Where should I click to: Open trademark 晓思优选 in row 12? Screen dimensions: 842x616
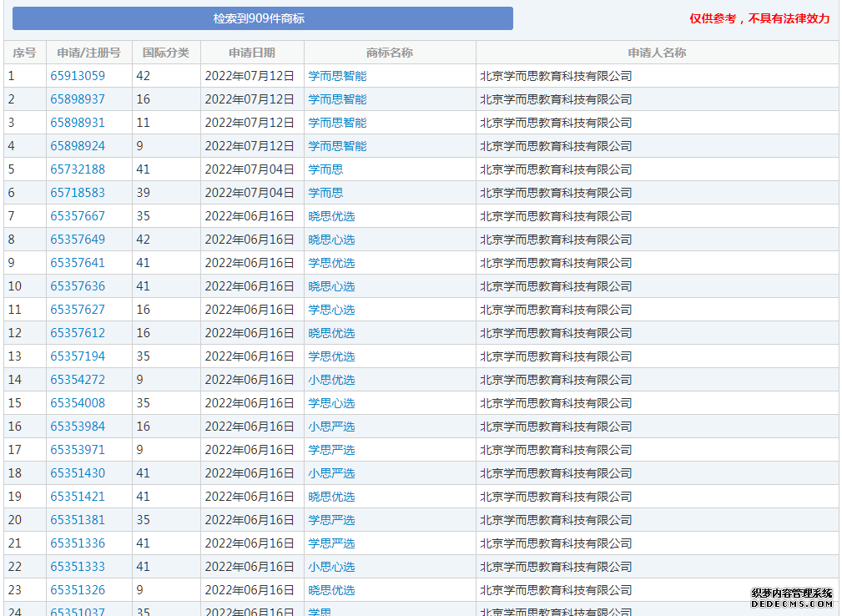point(331,333)
